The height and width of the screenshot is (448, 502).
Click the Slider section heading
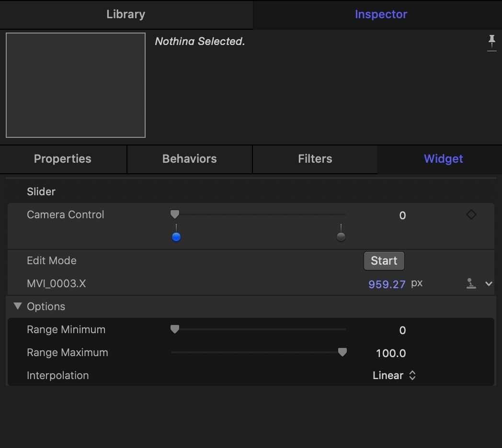pyautogui.click(x=41, y=191)
